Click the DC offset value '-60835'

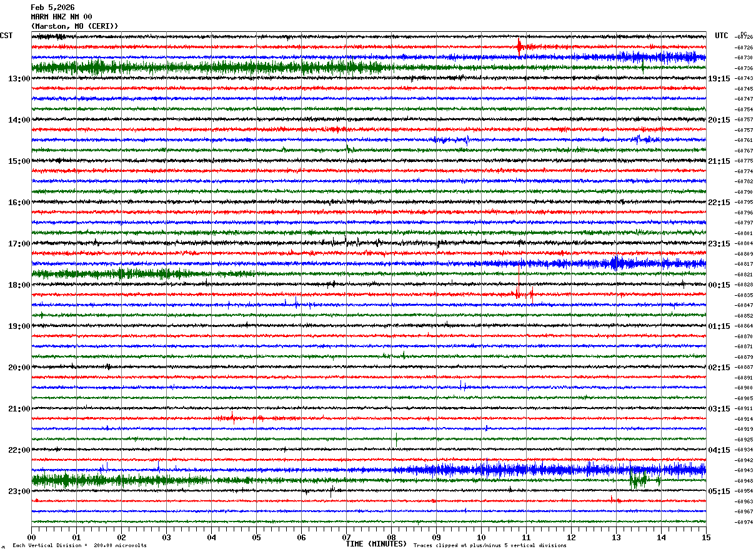pos(744,295)
